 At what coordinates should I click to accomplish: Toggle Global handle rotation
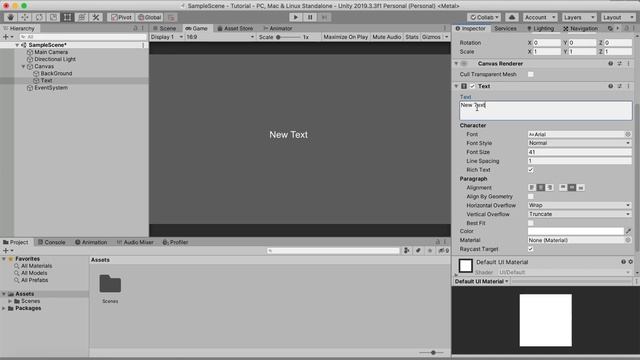(150, 17)
